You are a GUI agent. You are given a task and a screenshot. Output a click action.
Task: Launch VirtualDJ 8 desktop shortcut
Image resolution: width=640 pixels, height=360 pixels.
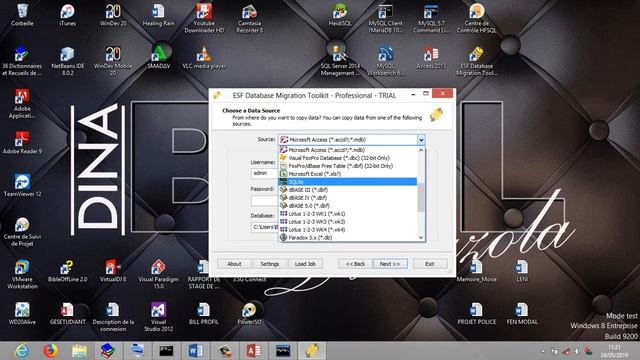(113, 271)
